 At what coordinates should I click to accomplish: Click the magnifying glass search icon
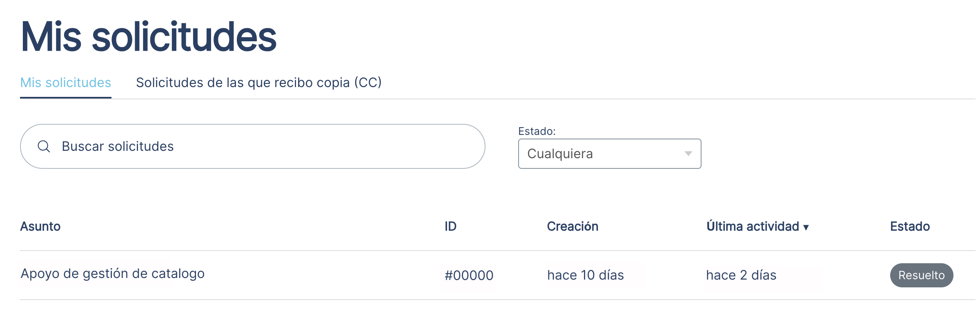pyautogui.click(x=44, y=146)
